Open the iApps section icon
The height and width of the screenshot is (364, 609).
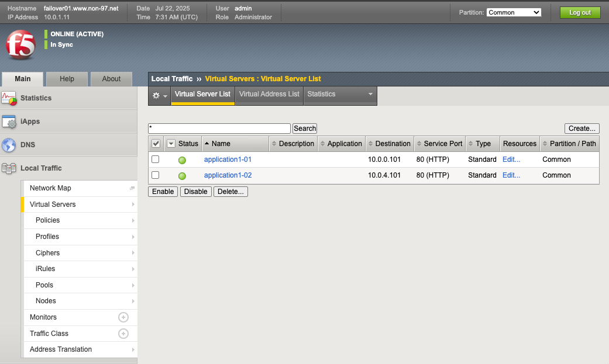point(9,122)
